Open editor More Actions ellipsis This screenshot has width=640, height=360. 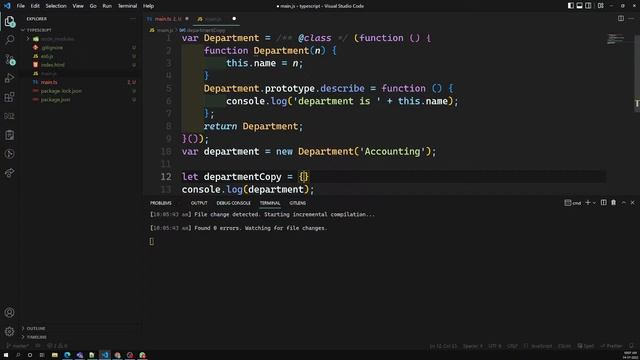click(631, 18)
